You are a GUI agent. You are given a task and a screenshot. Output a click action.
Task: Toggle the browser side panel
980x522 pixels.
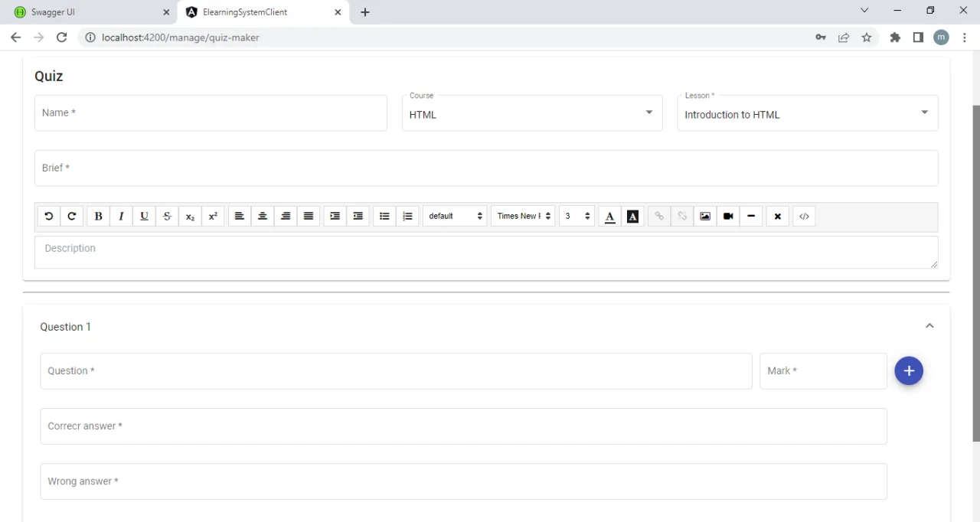pos(918,38)
